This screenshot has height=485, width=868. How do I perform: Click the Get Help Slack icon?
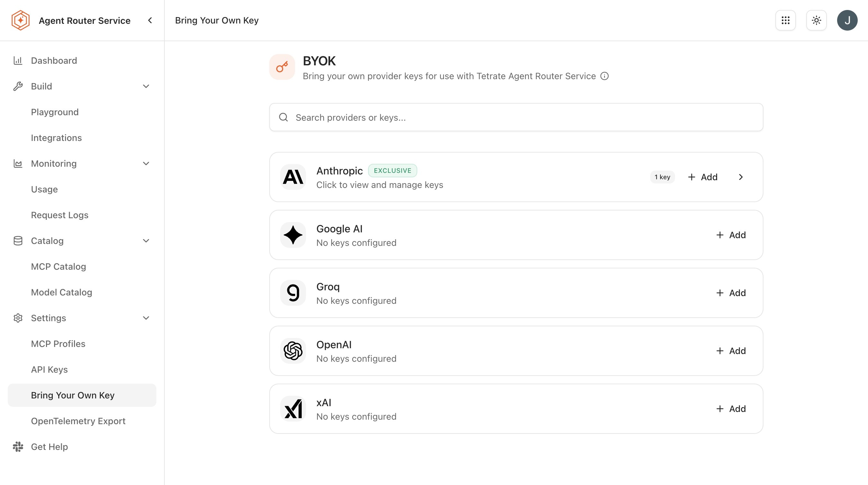pyautogui.click(x=18, y=447)
